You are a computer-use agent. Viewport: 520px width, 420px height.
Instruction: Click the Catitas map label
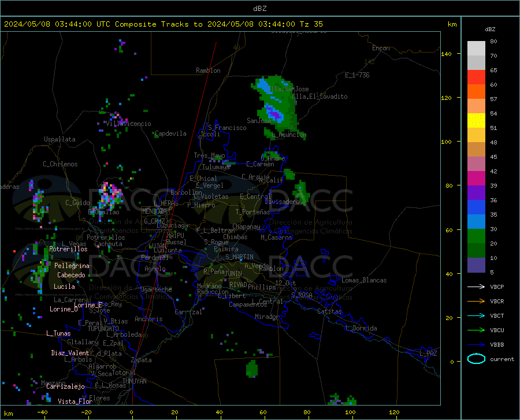point(329,311)
